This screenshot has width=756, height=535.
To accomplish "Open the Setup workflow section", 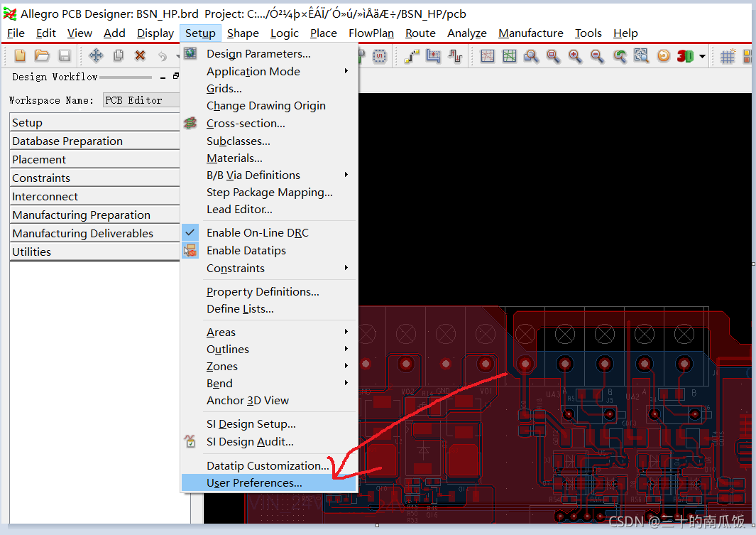I will 94,122.
